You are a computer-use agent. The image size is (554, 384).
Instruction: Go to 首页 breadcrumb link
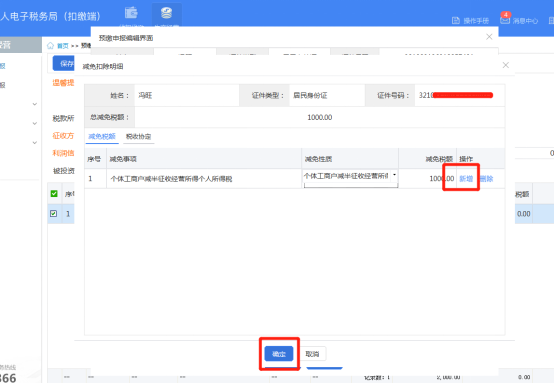pyautogui.click(x=63, y=46)
